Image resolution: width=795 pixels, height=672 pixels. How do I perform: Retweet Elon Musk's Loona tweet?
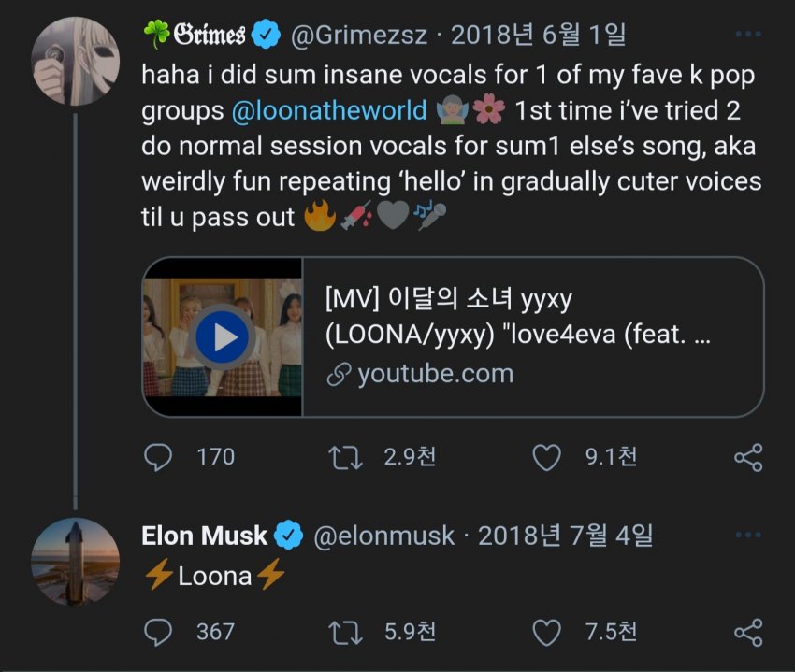coord(348,632)
